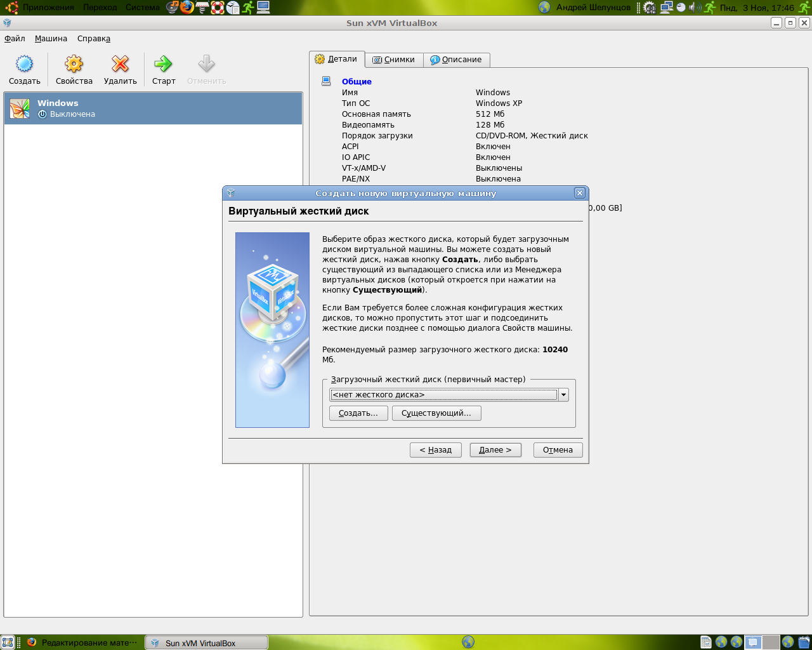Image resolution: width=812 pixels, height=650 pixels.
Task: Click the Создать toolbar icon in VirtualBox
Action: tap(25, 64)
